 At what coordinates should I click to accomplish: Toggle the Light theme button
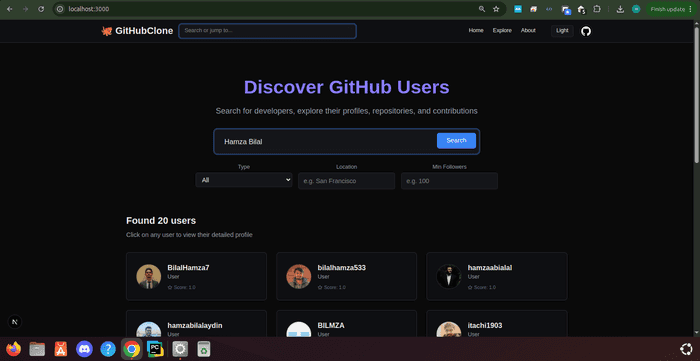[562, 31]
